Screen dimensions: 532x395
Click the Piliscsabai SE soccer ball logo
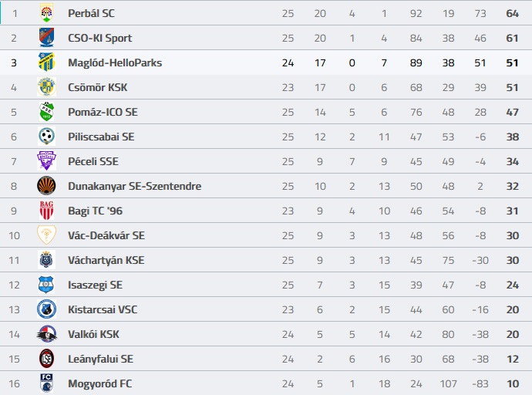coord(46,137)
